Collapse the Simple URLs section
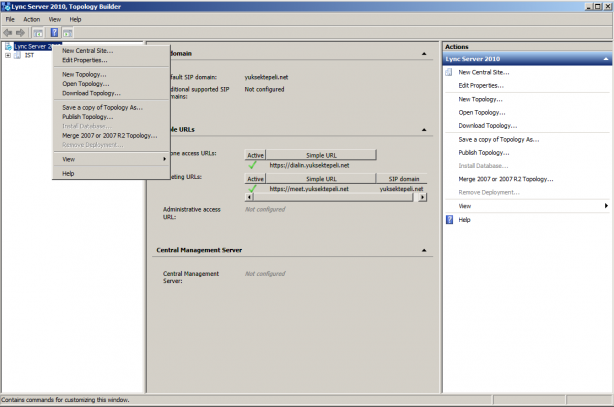Screen dimensions: 614x407 coord(424,130)
